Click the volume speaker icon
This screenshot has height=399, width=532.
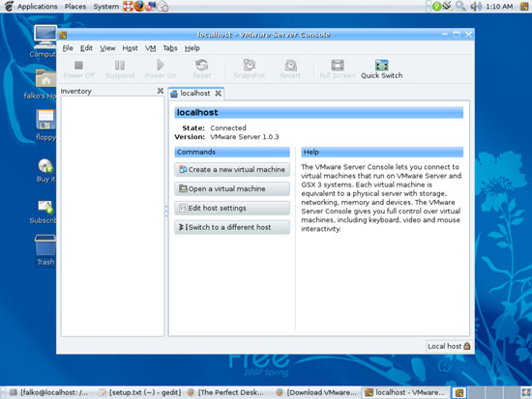476,6
